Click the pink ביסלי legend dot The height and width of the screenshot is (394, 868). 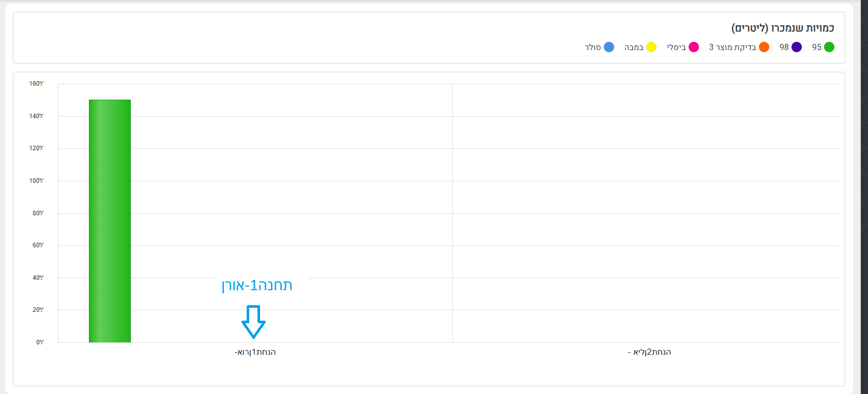click(x=694, y=47)
